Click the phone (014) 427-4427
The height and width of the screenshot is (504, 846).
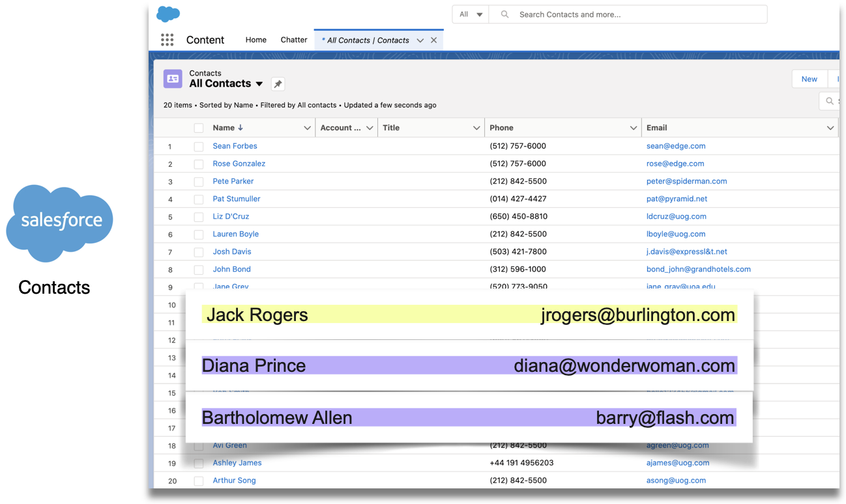click(x=518, y=199)
